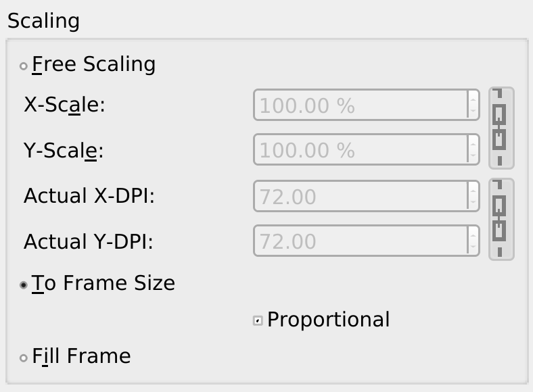Viewport: 533px width, 392px height.
Task: Focus the Actual Y-DPI value field
Action: coord(360,241)
